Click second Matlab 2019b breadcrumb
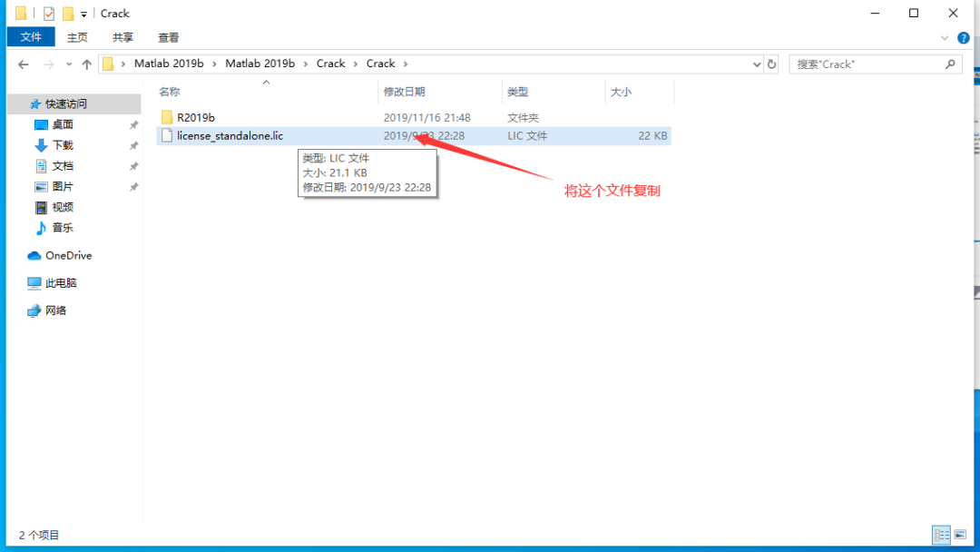This screenshot has height=552, width=980. [260, 64]
